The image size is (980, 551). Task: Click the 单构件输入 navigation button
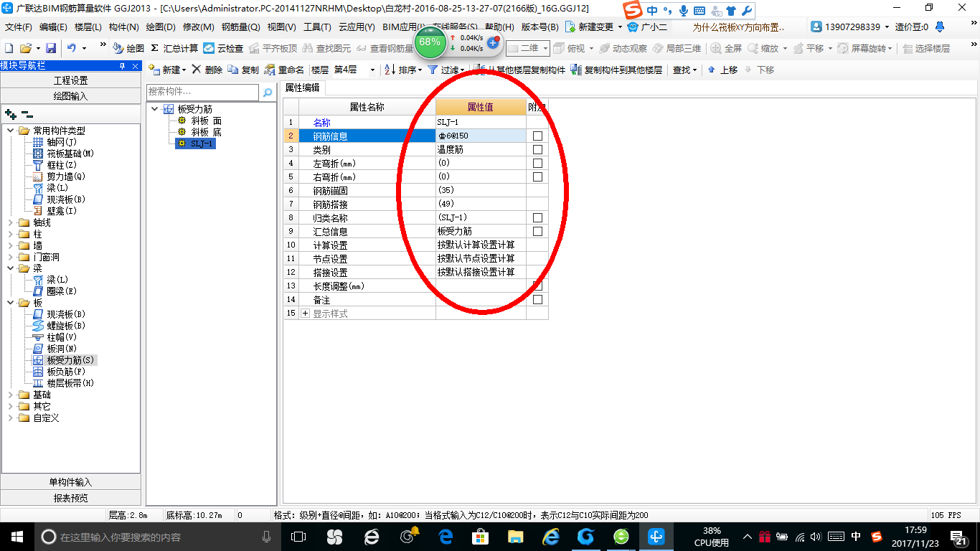click(x=70, y=482)
